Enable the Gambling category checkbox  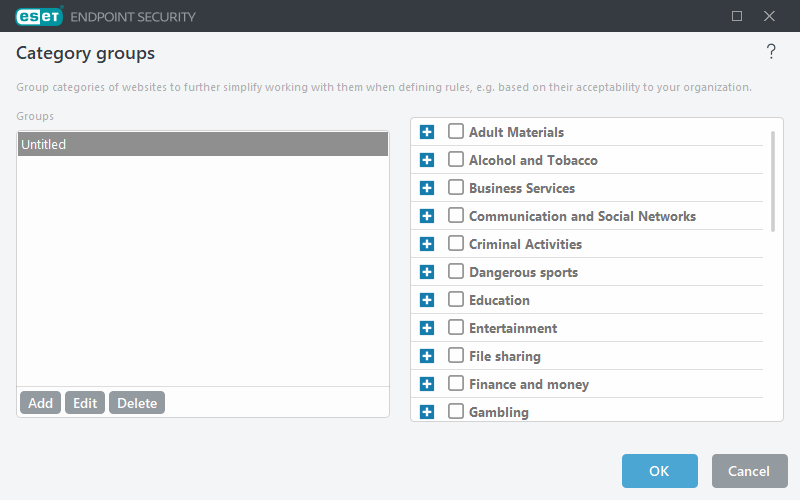(456, 412)
